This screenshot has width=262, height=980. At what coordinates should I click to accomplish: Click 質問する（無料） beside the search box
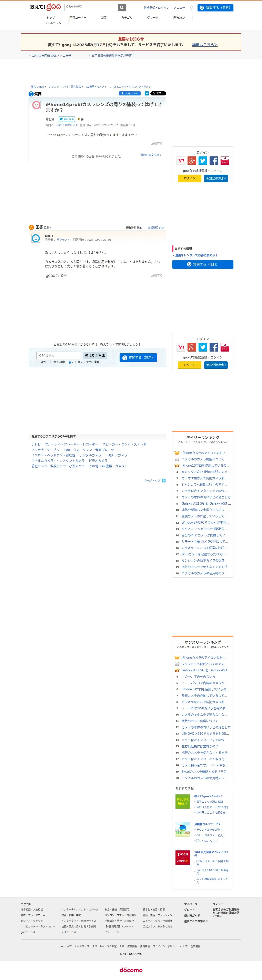tap(138, 358)
